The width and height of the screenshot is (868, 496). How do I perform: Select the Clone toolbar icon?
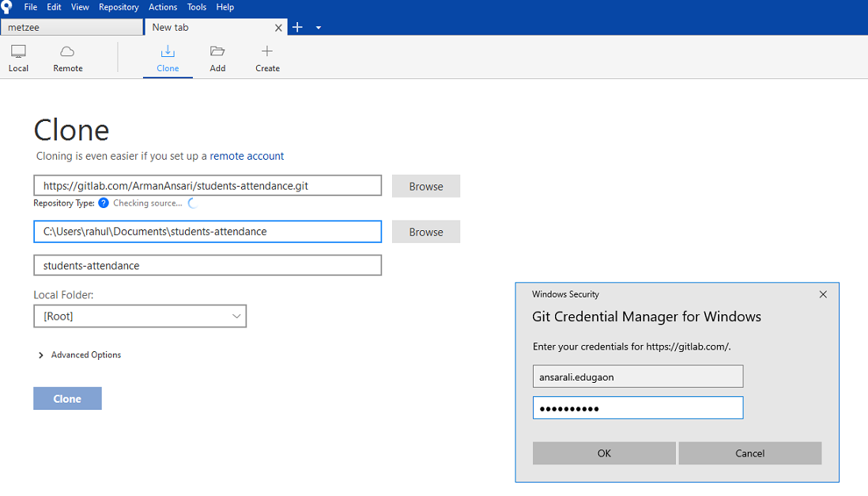(x=168, y=59)
